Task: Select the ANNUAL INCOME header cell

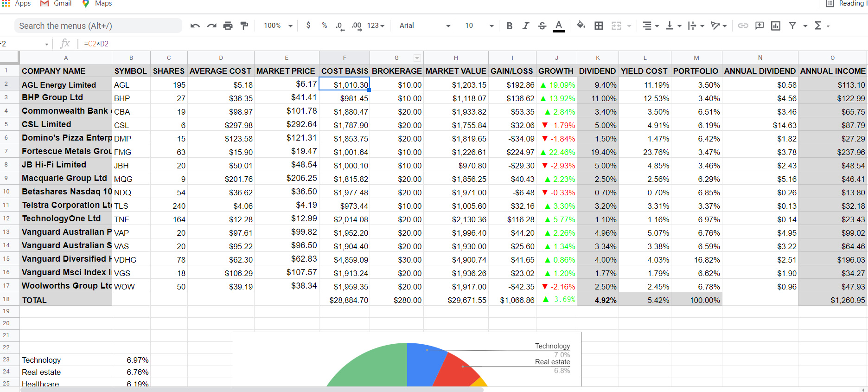Action: point(833,71)
